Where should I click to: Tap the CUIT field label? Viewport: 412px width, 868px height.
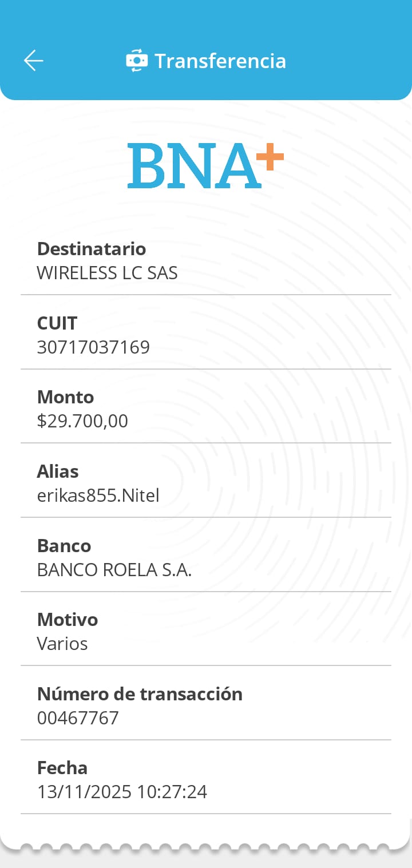[x=57, y=323]
